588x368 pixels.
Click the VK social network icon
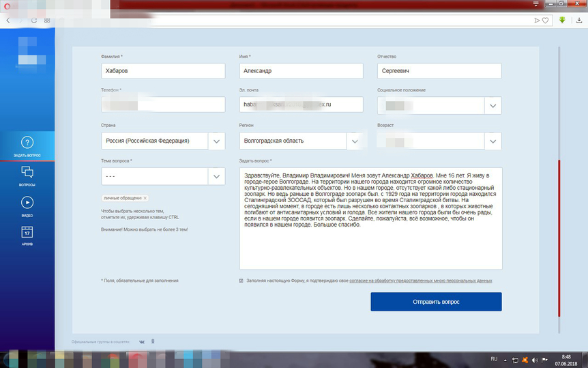[x=142, y=341]
